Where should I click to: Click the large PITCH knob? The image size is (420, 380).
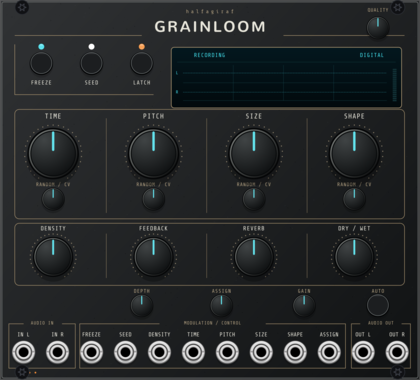[153, 153]
